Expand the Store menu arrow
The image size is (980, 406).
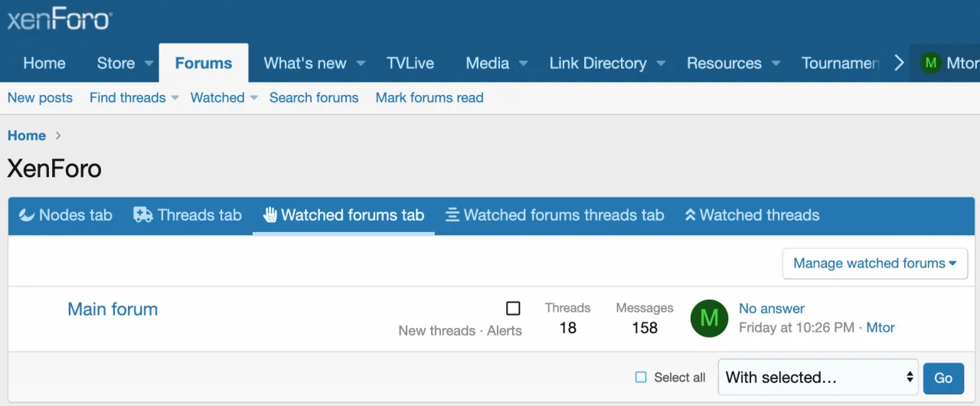(x=149, y=64)
